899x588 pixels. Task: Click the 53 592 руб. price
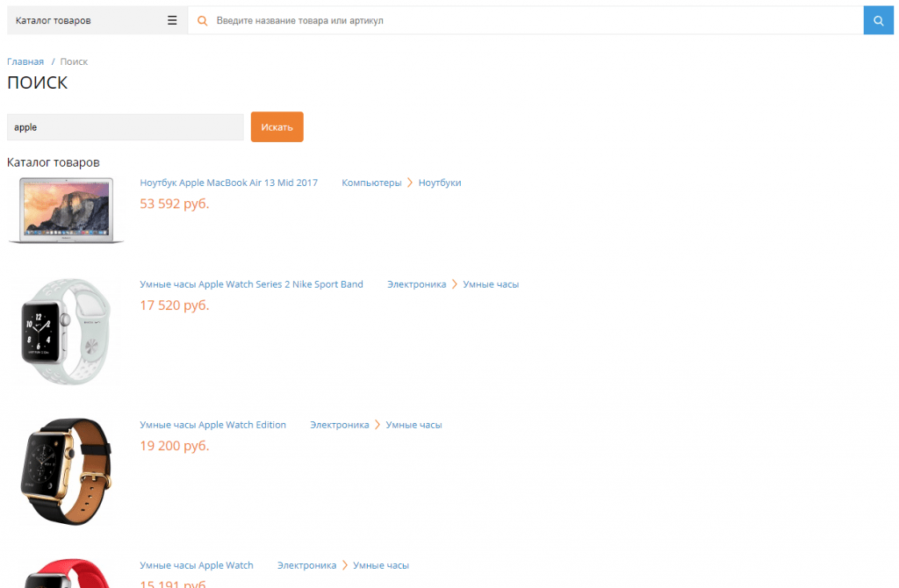[175, 204]
